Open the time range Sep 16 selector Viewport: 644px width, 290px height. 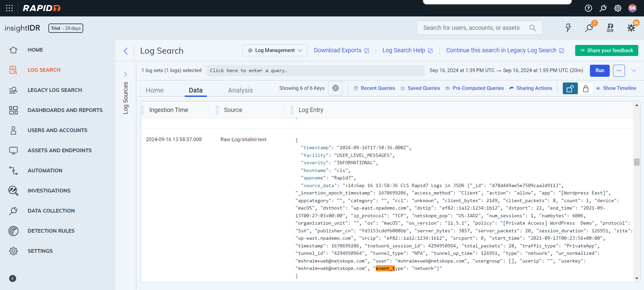coord(506,70)
